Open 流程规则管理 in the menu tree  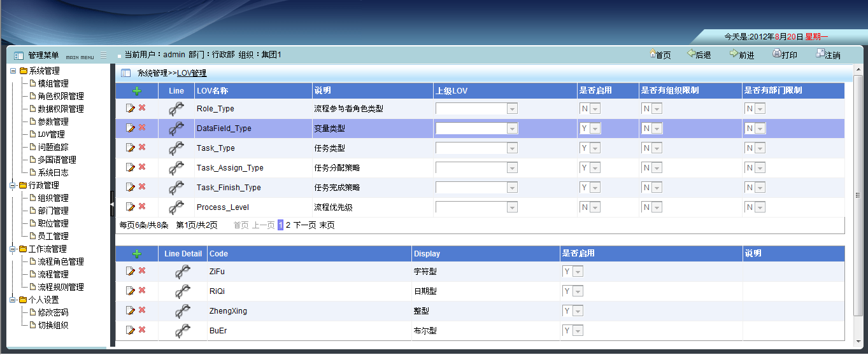coord(60,287)
